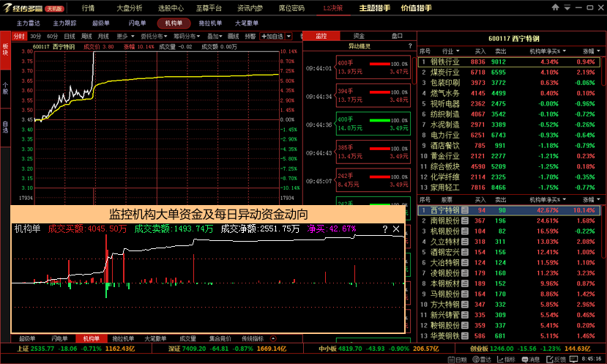
Task: Switch chart to 周线 period
Action: point(86,37)
